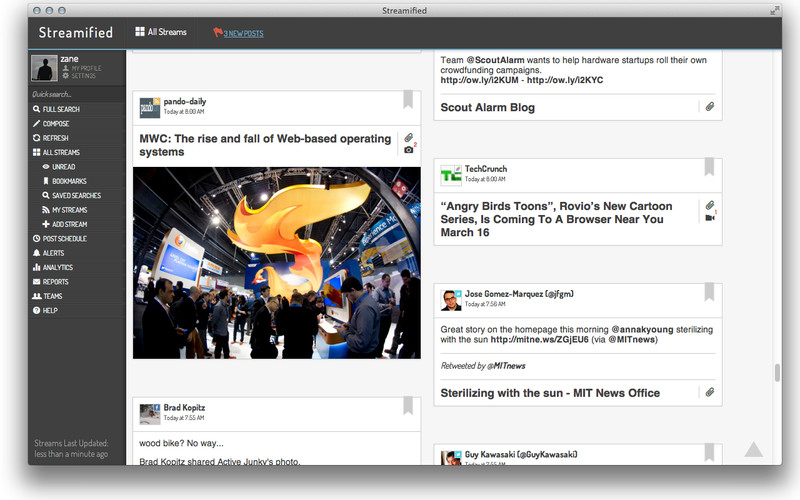Screen dimensions: 800x500
Task: Refresh the streams from the sidebar
Action: pyautogui.click(x=51, y=138)
